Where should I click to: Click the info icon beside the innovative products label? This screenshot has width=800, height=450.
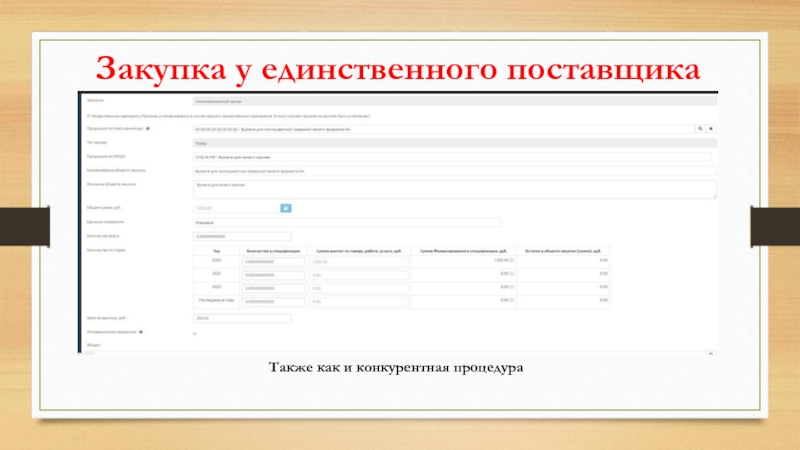[x=141, y=331]
